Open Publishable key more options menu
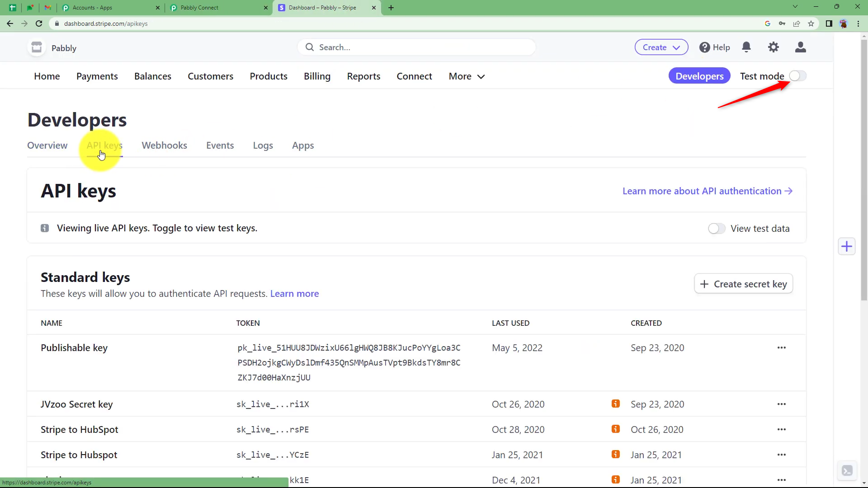The height and width of the screenshot is (488, 868). pos(782,348)
